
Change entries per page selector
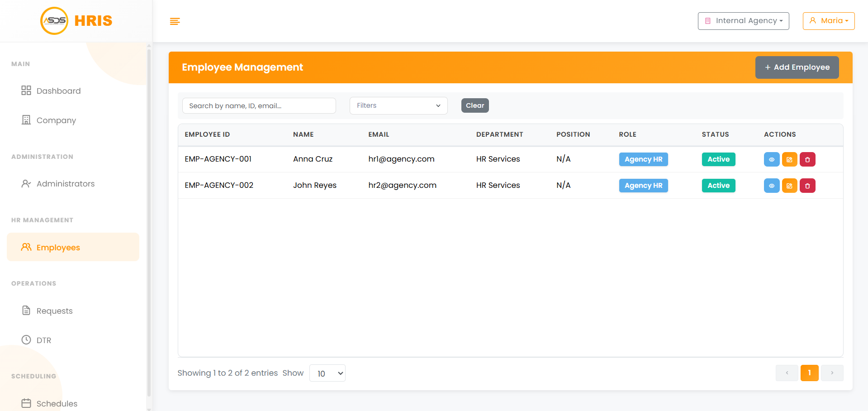(x=327, y=373)
